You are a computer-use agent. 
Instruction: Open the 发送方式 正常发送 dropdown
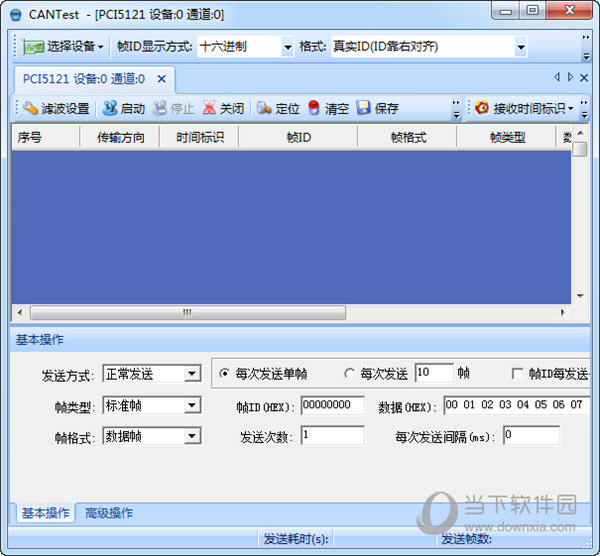click(x=192, y=374)
